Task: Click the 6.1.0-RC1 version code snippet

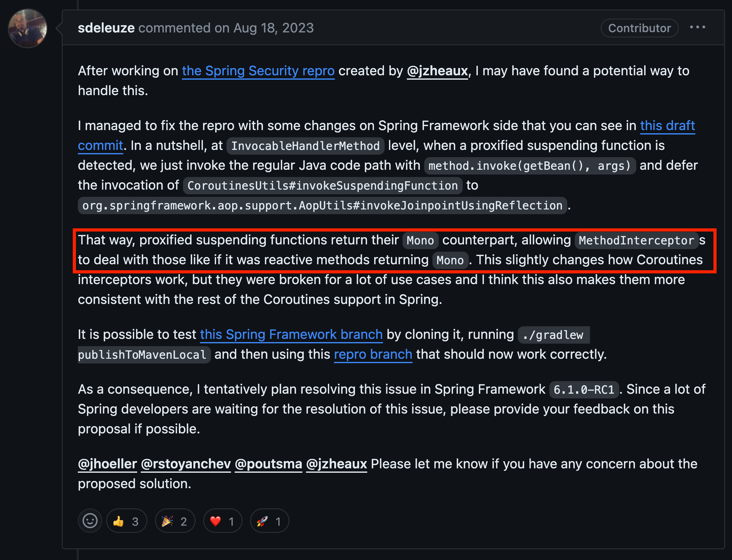Action: [x=584, y=389]
